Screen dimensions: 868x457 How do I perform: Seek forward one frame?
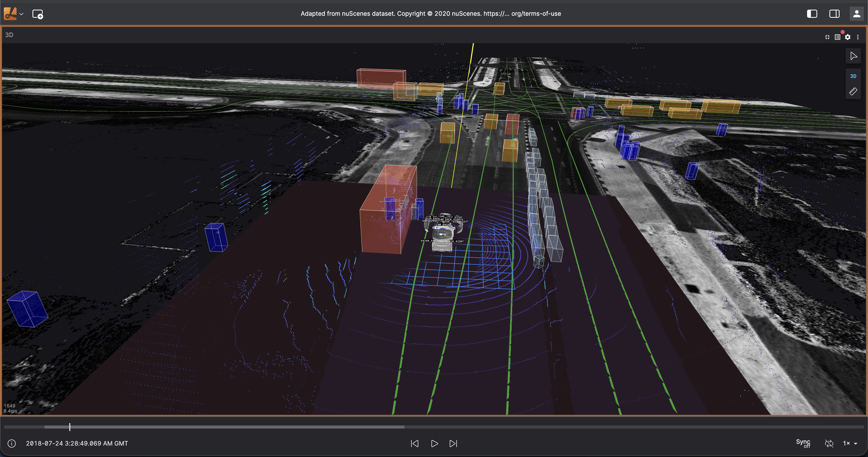point(454,444)
